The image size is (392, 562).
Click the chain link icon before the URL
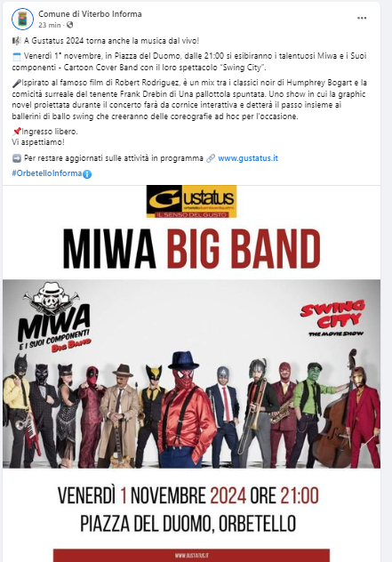click(x=211, y=158)
